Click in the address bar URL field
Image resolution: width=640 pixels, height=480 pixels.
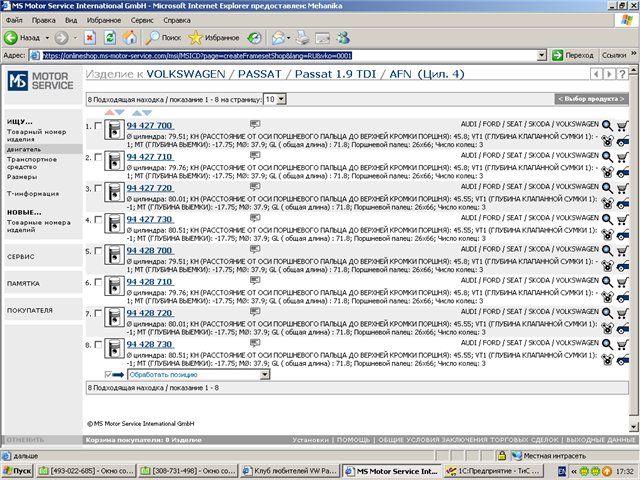pos(284,55)
